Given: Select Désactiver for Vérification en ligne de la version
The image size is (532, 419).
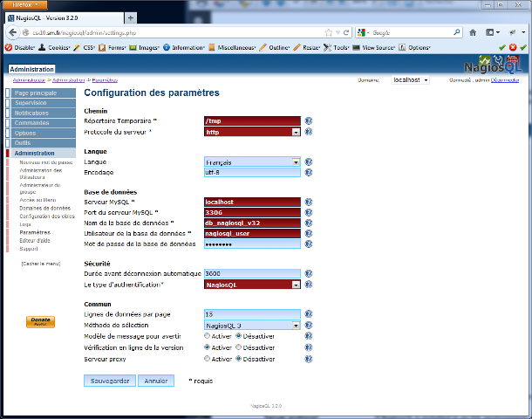Looking at the screenshot, I should coord(238,347).
